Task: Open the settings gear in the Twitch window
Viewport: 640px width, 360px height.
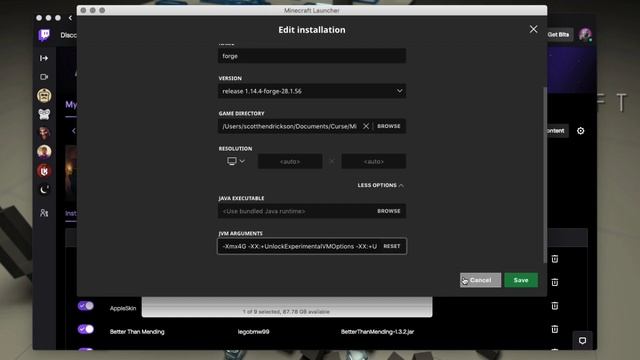Action: point(580,131)
